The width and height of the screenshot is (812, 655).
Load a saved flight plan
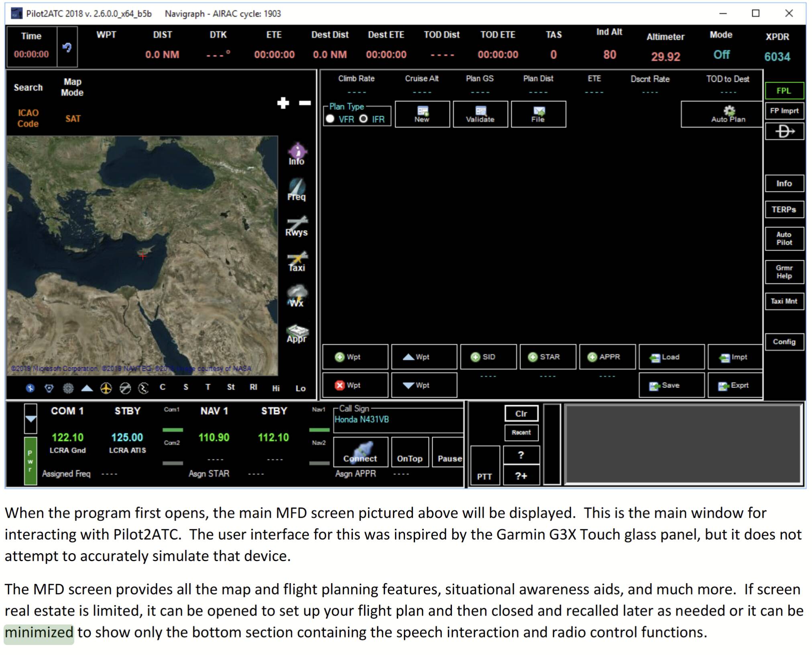[x=672, y=357]
